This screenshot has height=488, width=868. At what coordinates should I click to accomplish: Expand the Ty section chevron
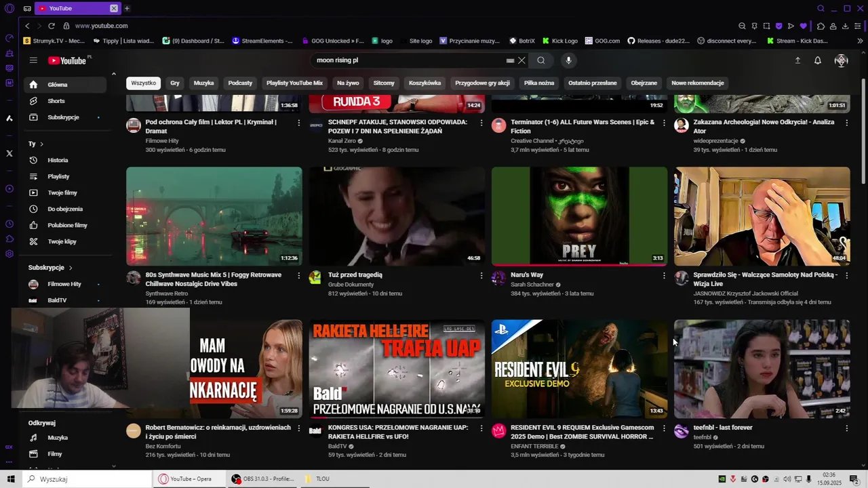pyautogui.click(x=41, y=144)
